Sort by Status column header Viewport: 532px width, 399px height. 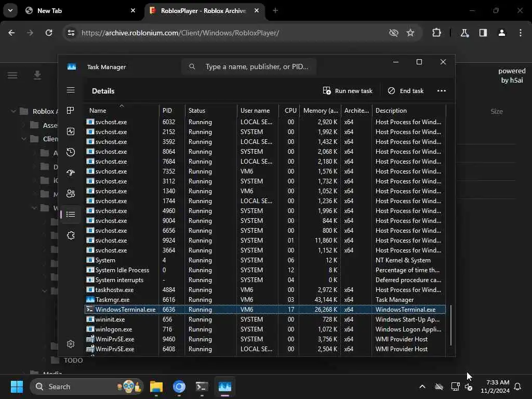coord(211,110)
